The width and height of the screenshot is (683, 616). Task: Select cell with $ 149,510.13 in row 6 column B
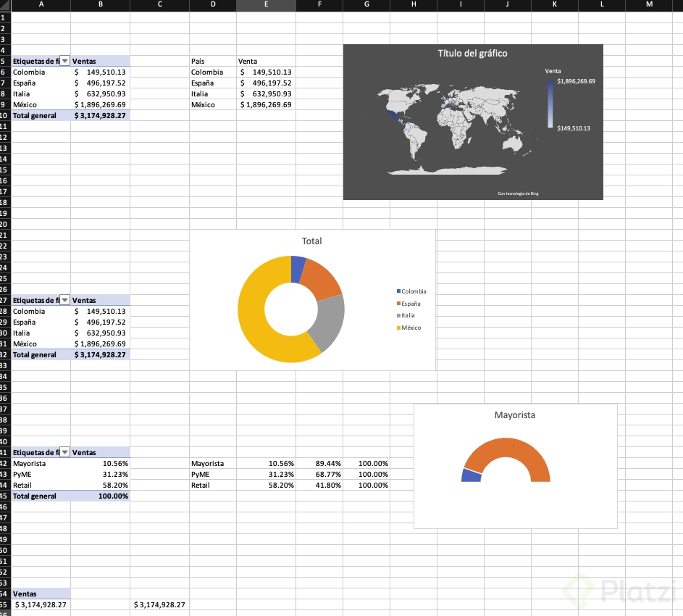click(x=100, y=72)
